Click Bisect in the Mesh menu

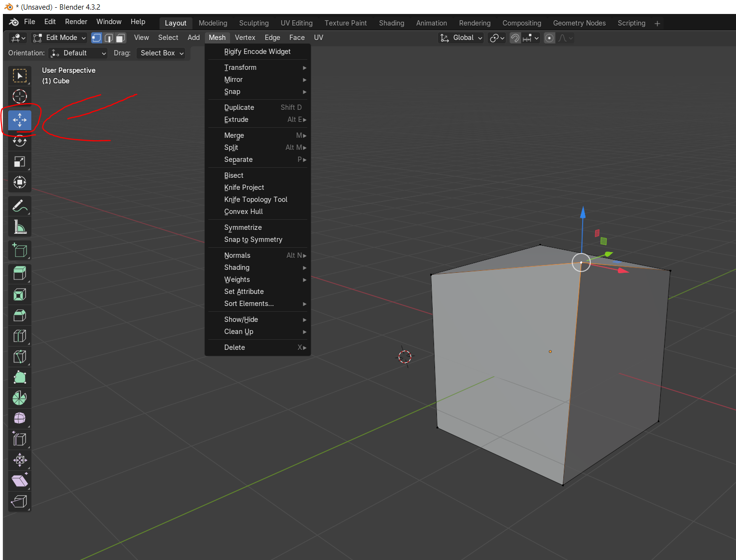[234, 175]
